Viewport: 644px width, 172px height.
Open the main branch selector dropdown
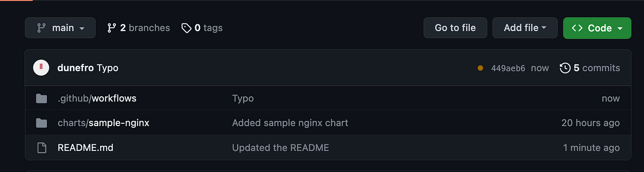60,28
